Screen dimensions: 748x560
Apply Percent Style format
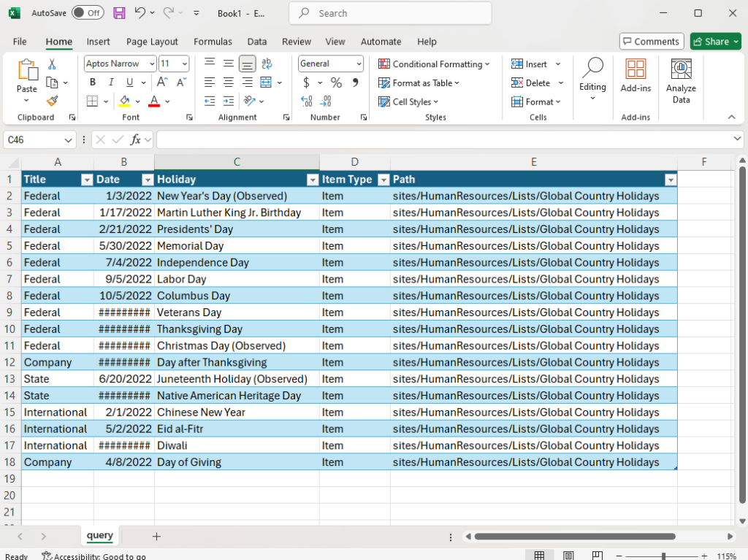click(x=336, y=83)
